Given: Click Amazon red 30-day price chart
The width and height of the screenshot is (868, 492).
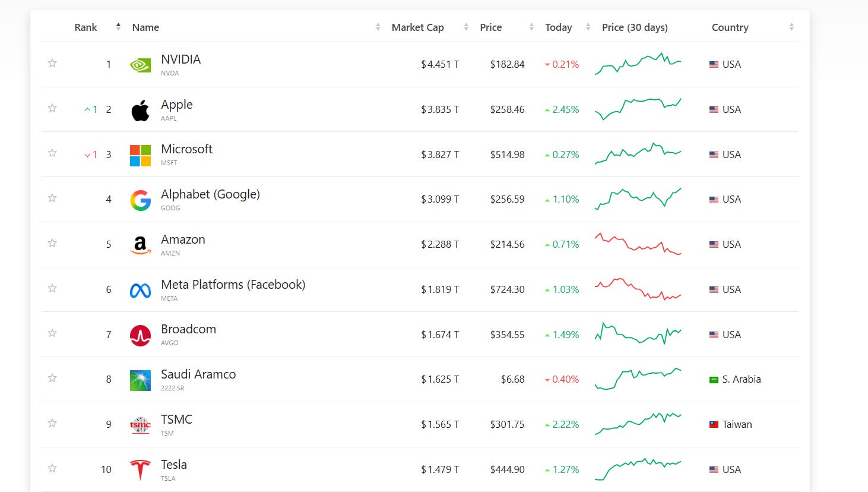Looking at the screenshot, I should pyautogui.click(x=638, y=244).
